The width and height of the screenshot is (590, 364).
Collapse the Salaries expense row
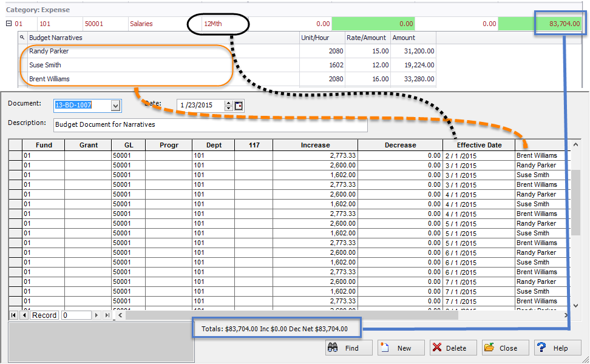(x=8, y=24)
